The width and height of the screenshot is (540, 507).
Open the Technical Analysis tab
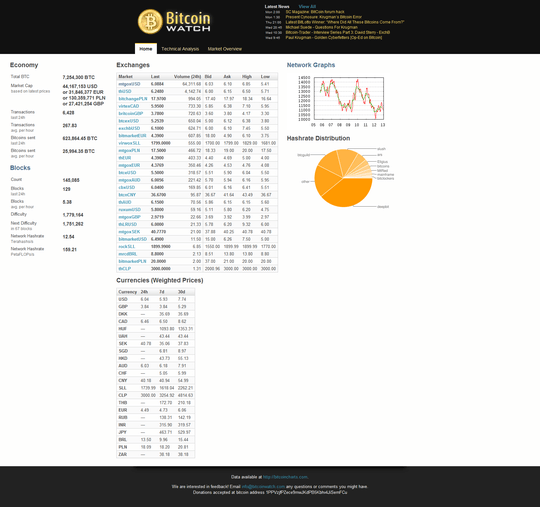point(180,49)
